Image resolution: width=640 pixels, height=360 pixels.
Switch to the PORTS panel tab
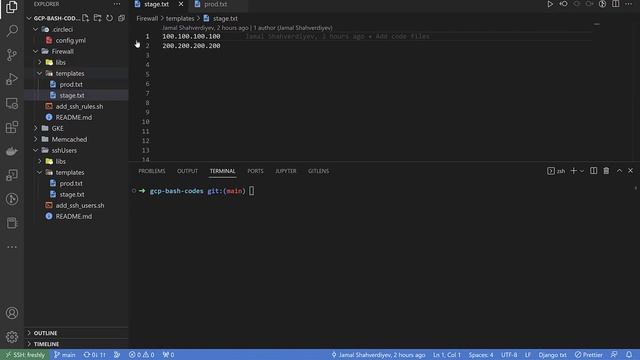256,171
